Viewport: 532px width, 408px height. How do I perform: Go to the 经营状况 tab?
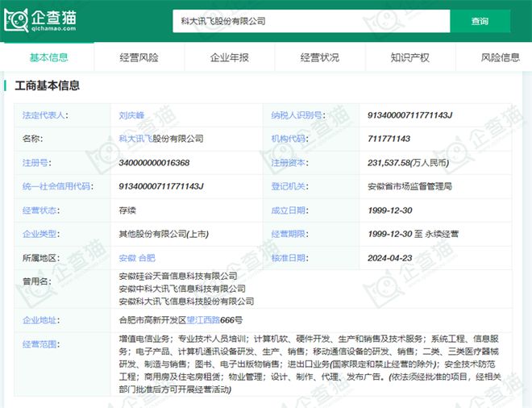pyautogui.click(x=320, y=57)
